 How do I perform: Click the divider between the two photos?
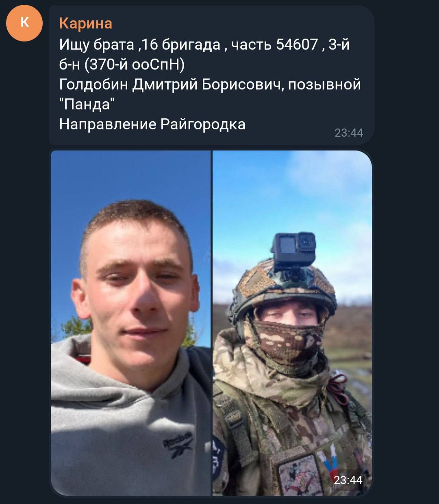[x=211, y=323]
